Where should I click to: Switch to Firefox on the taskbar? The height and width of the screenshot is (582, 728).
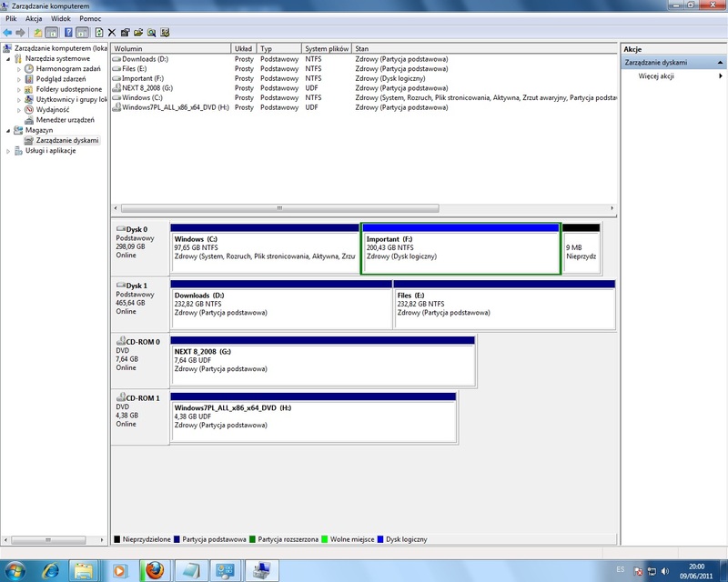[x=155, y=570]
